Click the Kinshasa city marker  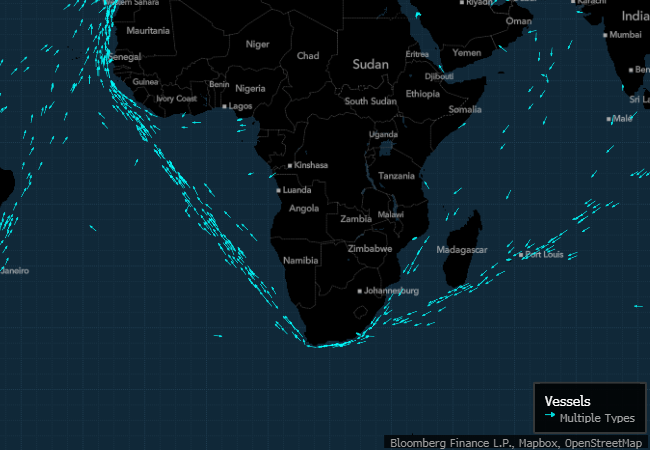point(290,166)
